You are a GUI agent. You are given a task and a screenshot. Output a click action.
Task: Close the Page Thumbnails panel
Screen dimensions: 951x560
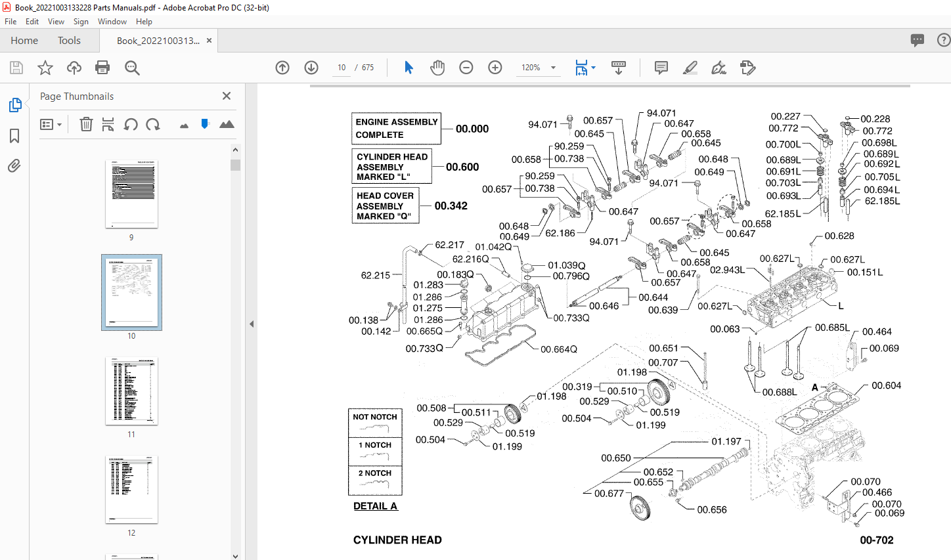pyautogui.click(x=227, y=96)
